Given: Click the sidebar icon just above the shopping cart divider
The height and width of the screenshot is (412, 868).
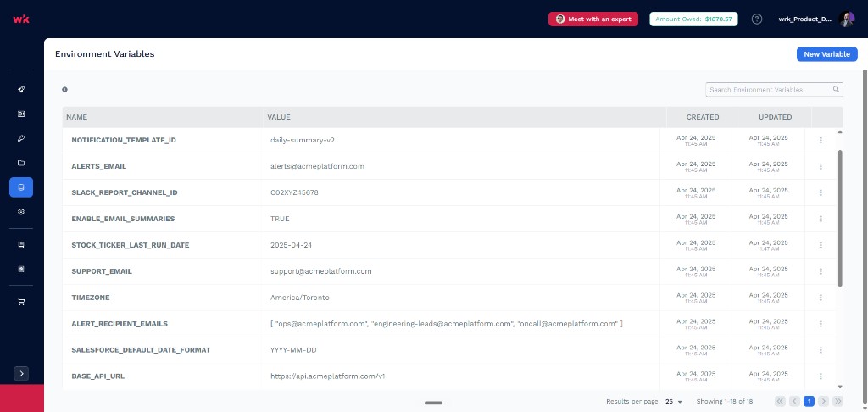Looking at the screenshot, I should point(21,269).
